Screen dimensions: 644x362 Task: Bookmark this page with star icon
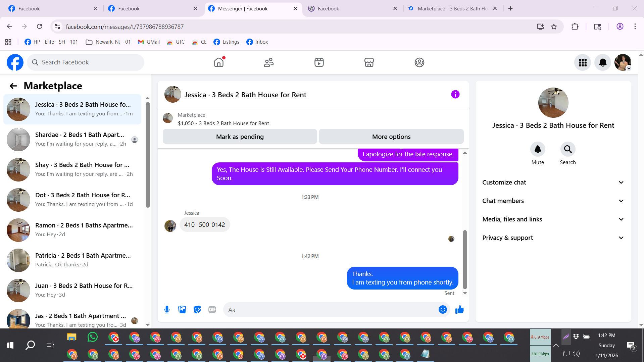tap(554, 27)
